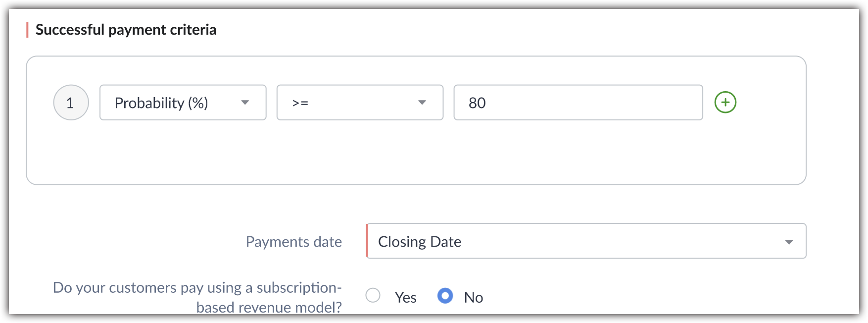Click the "Closing Date" selected value text

point(420,242)
